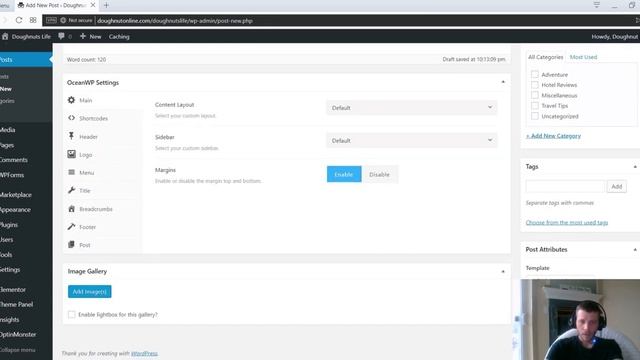This screenshot has height=360, width=640.
Task: Click the VPN badge in address bar
Action: [51, 20]
